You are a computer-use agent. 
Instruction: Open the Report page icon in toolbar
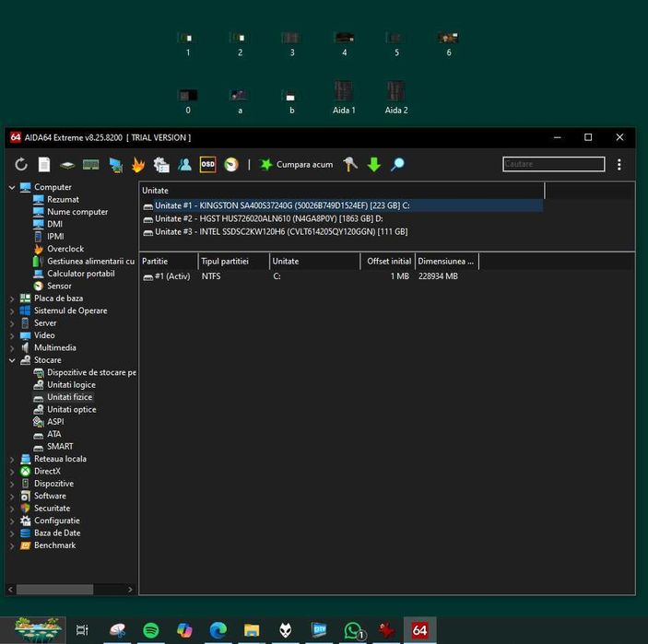click(44, 164)
